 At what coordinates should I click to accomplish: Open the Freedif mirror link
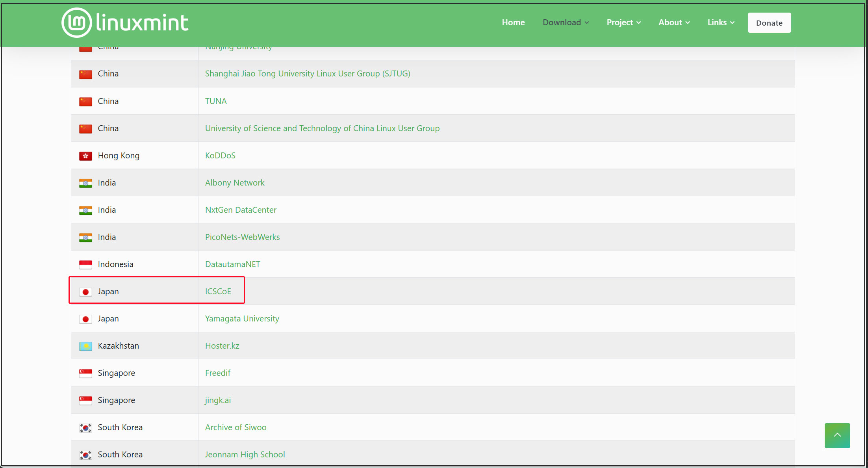pyautogui.click(x=217, y=373)
